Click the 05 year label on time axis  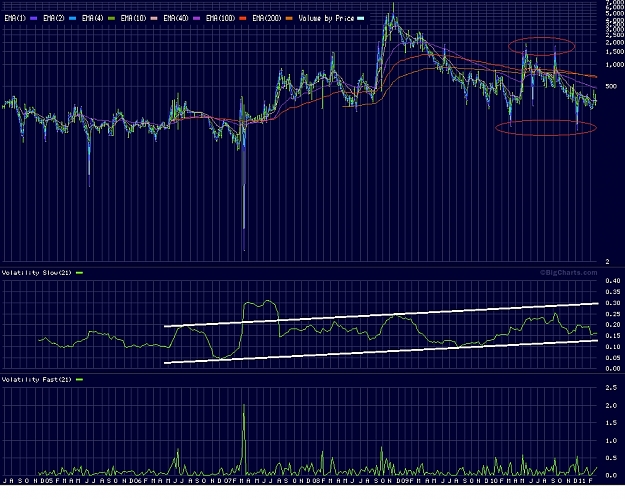[49, 481]
